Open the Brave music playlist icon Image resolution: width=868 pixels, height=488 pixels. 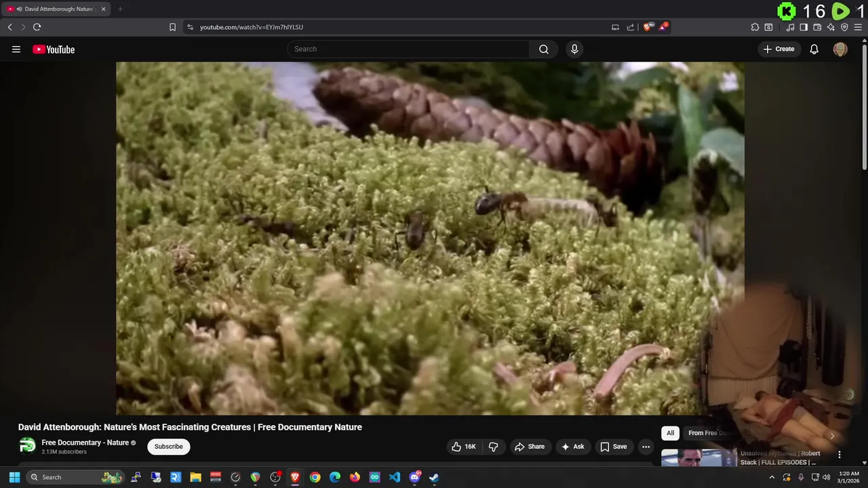click(x=790, y=27)
